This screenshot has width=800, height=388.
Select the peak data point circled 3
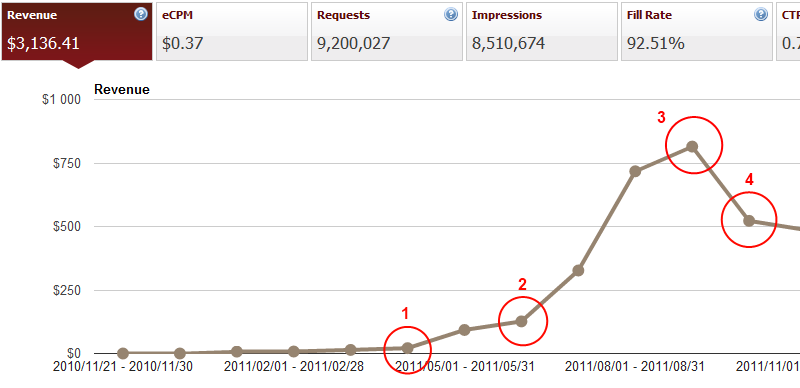(x=692, y=147)
